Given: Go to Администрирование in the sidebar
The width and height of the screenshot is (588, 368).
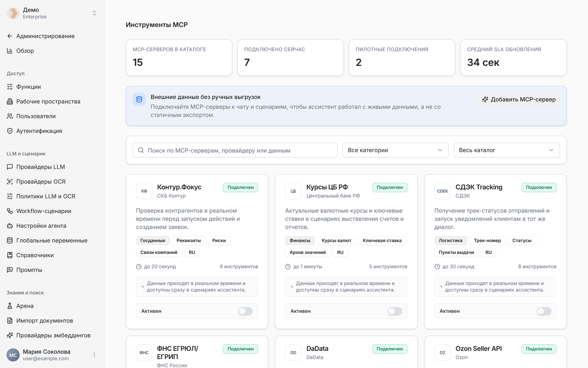Looking at the screenshot, I should (x=46, y=36).
